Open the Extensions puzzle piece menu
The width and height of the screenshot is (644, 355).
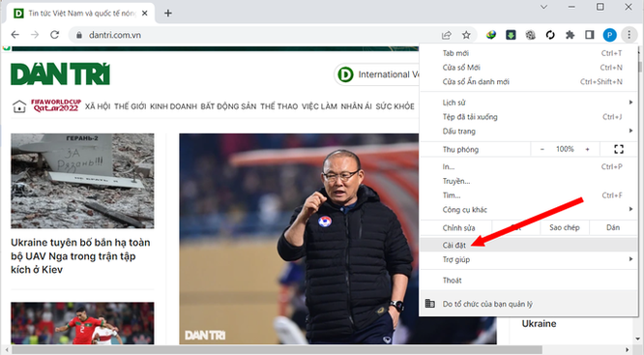pos(570,35)
